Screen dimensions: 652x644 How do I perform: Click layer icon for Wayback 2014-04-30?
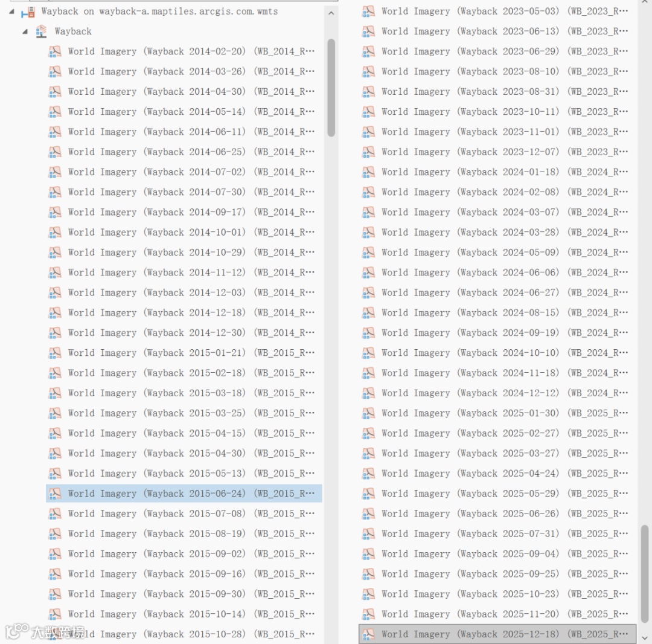point(55,91)
